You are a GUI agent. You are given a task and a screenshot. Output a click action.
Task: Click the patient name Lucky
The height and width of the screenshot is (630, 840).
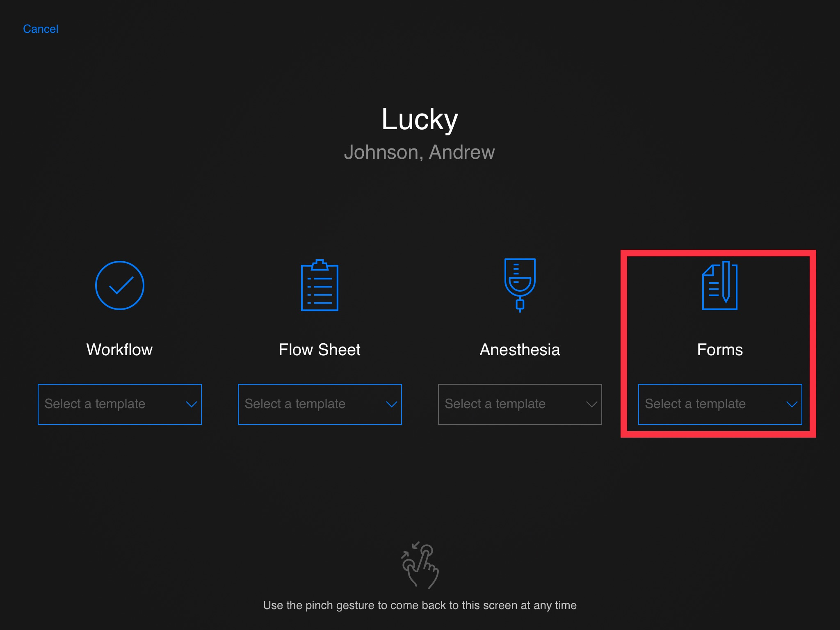pyautogui.click(x=420, y=119)
